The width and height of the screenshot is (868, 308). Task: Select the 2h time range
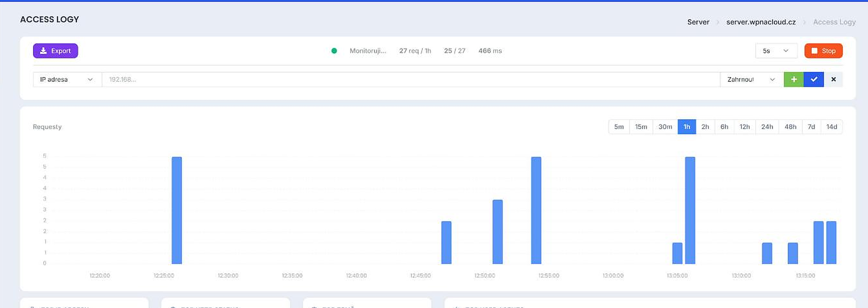click(705, 127)
